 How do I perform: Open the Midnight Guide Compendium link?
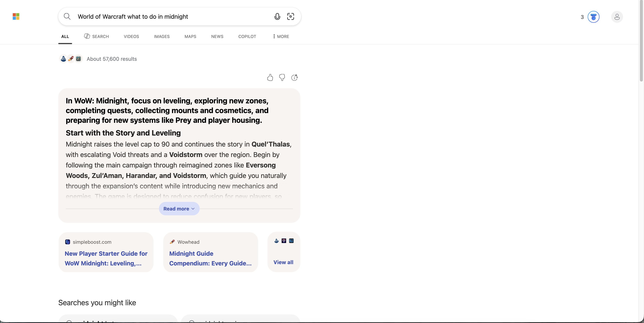click(210, 259)
